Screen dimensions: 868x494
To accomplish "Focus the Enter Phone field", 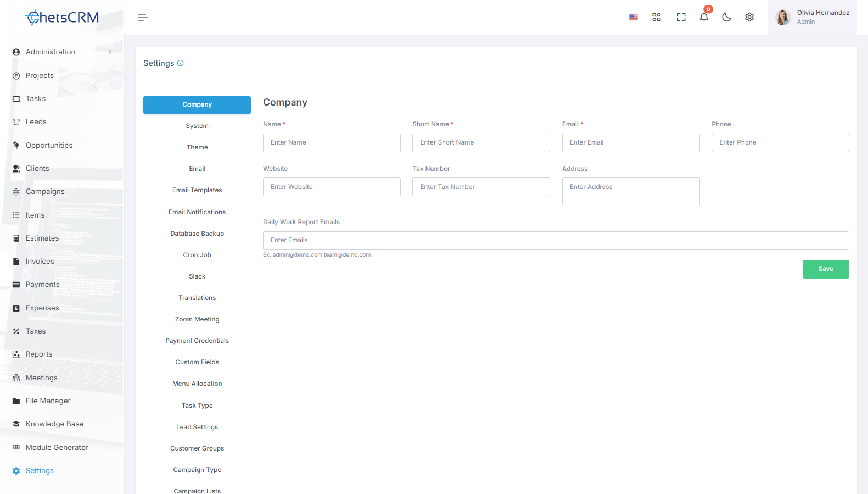I will click(x=780, y=143).
